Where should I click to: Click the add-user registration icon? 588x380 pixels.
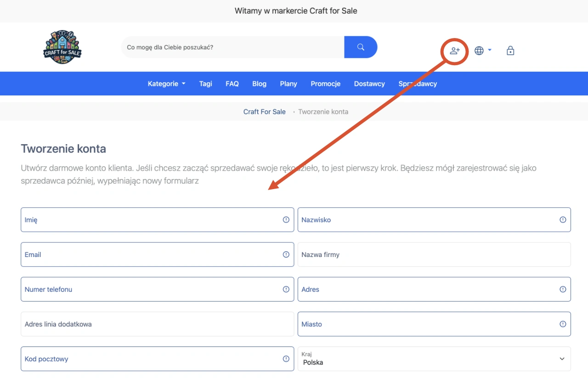pos(455,50)
